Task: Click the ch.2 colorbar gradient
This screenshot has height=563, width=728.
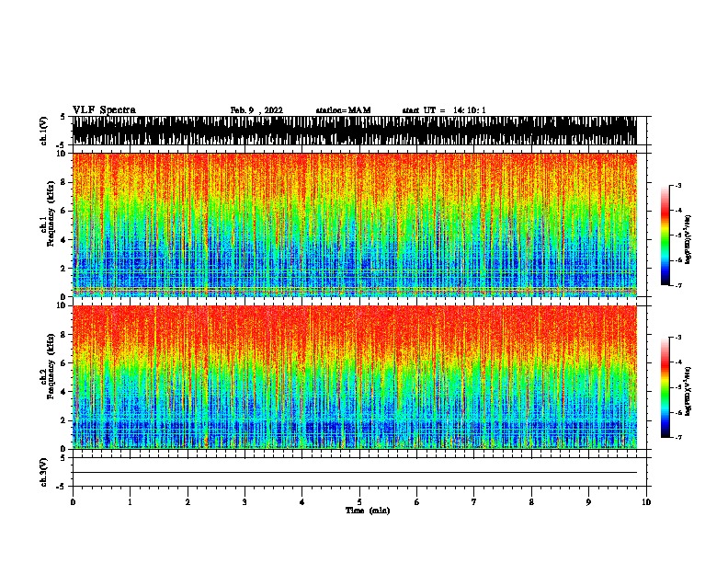Action: [665, 387]
